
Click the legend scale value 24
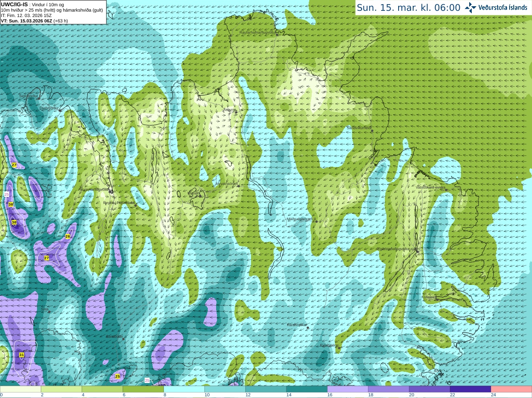tap(493, 395)
